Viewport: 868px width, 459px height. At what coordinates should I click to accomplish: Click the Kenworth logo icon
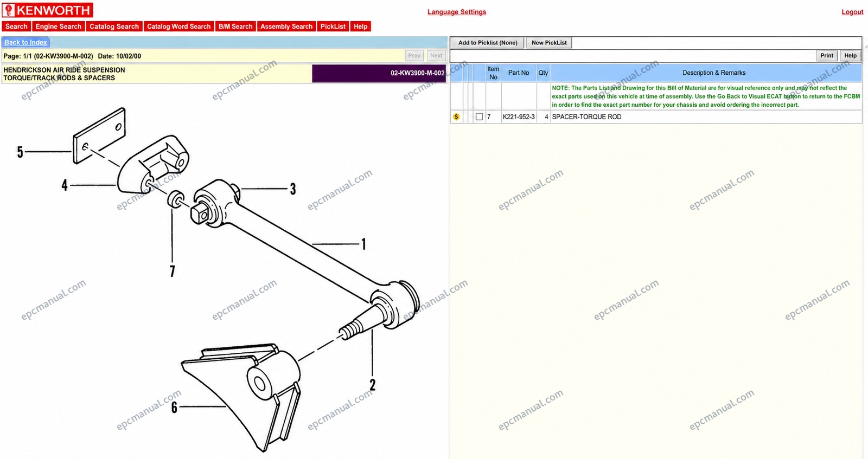[x=9, y=10]
